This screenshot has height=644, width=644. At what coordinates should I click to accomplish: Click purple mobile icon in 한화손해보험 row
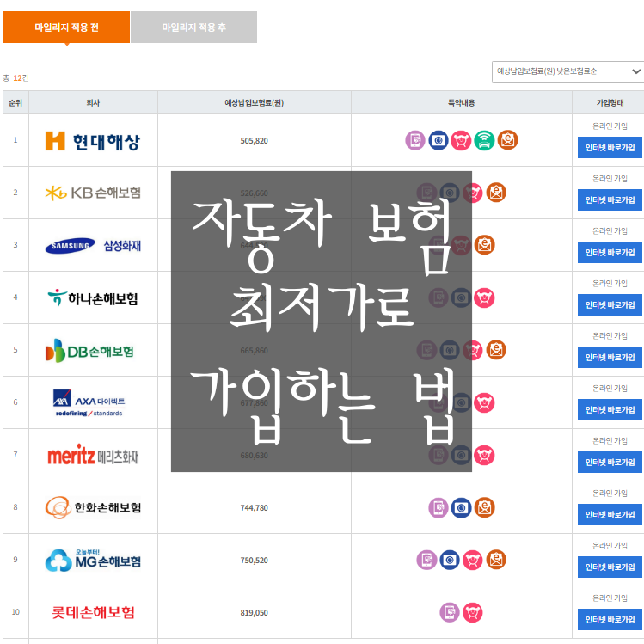(x=439, y=507)
